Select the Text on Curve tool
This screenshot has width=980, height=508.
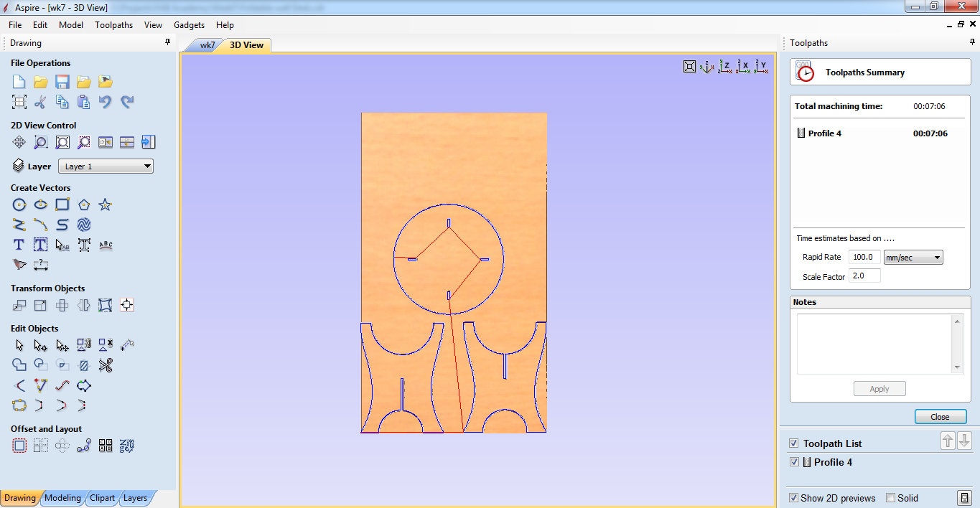[106, 245]
